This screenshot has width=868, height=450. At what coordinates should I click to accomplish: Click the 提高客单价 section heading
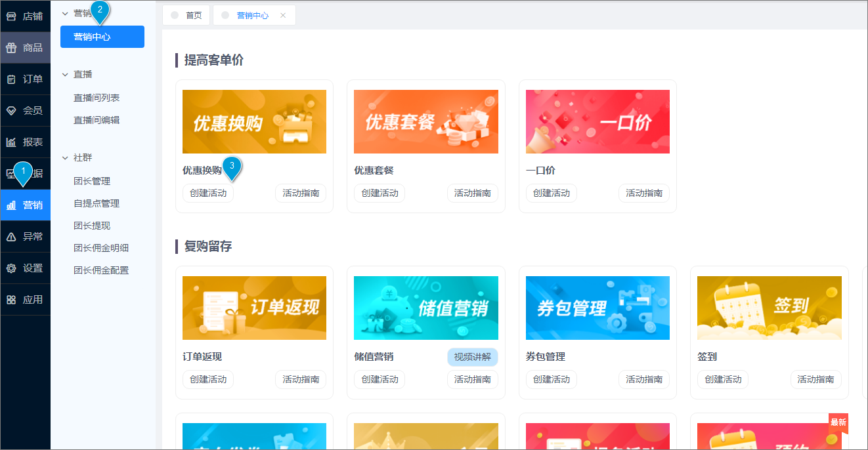click(x=214, y=60)
